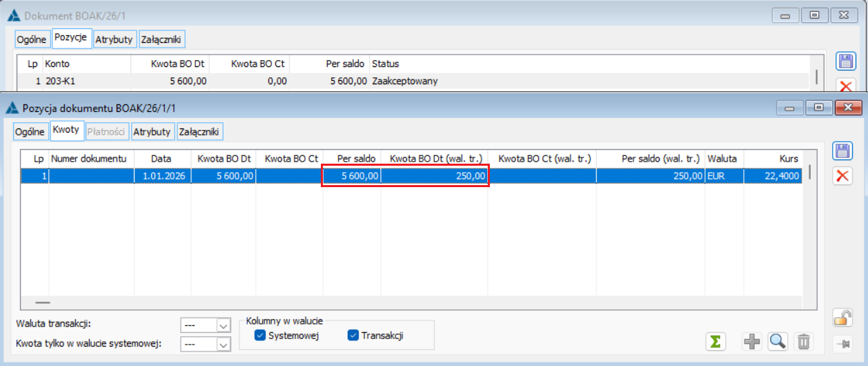Toggle the padlock icon
Viewport: 868px width, 366px height.
[842, 318]
